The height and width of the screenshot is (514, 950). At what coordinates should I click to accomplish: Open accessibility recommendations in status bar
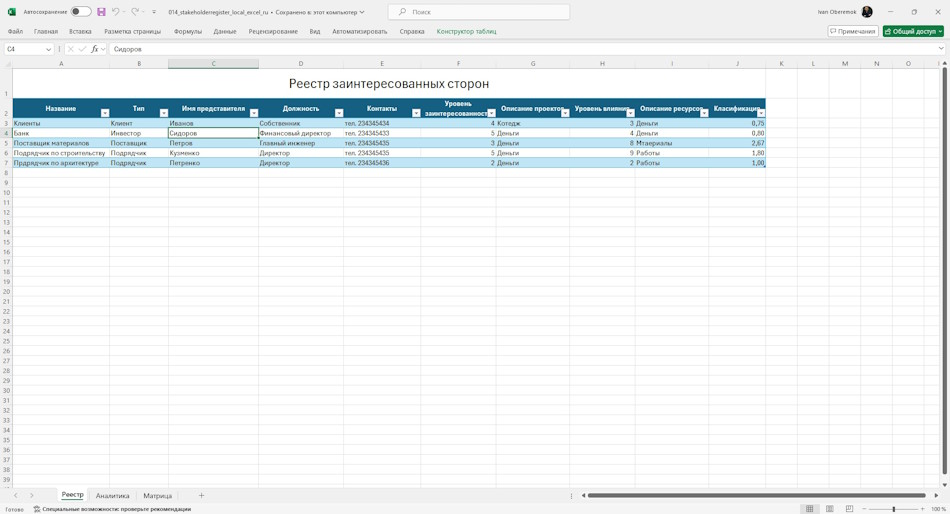pos(112,509)
